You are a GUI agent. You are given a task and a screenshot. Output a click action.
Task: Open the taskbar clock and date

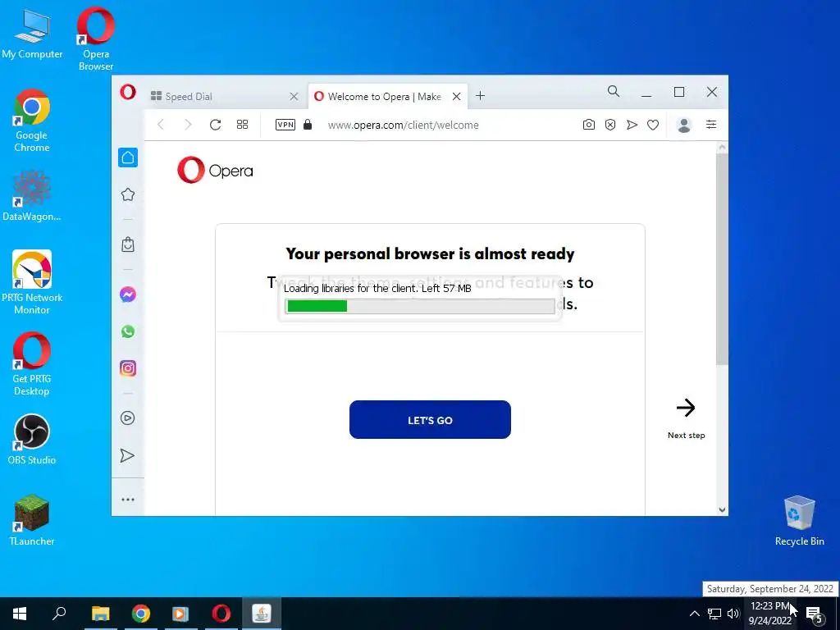point(769,614)
